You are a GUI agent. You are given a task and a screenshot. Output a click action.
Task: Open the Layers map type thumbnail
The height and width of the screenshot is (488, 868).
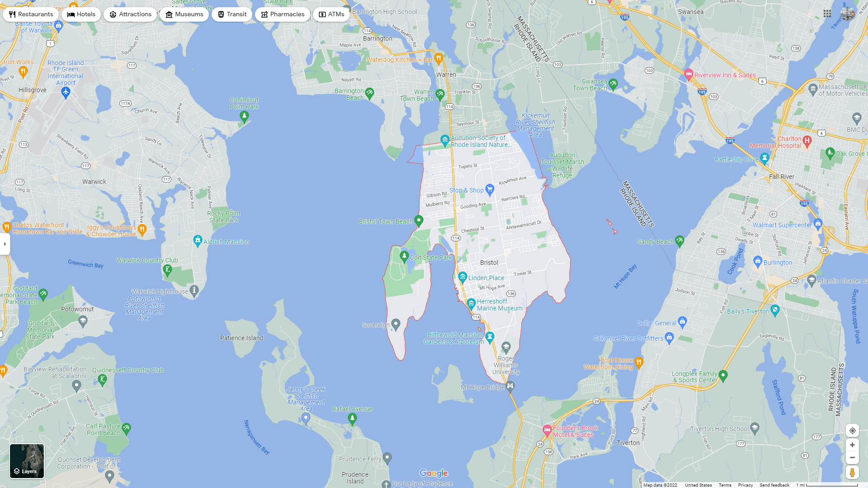tap(27, 461)
